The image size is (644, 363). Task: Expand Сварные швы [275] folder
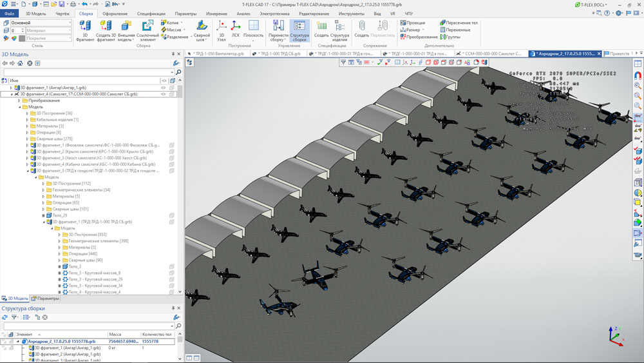coord(28,139)
